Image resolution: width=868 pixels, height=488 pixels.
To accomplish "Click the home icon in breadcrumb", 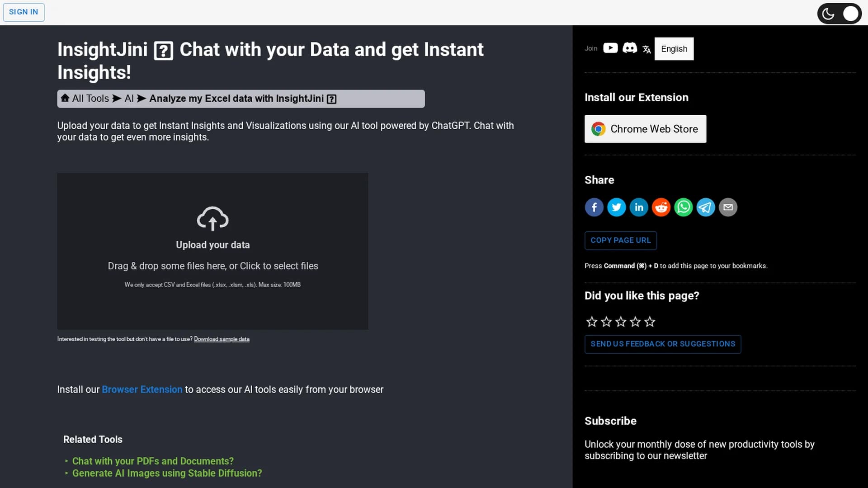I will coord(65,98).
